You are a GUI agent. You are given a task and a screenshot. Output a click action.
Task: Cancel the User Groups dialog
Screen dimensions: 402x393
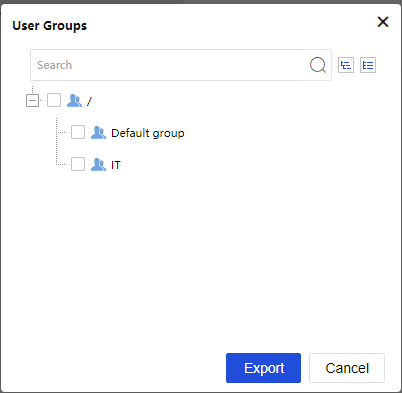[x=347, y=368]
